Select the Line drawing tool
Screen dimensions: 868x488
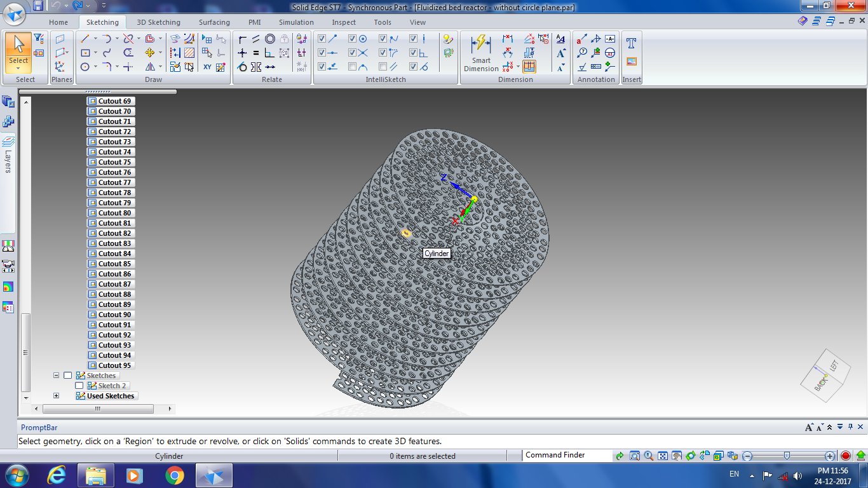tap(85, 39)
